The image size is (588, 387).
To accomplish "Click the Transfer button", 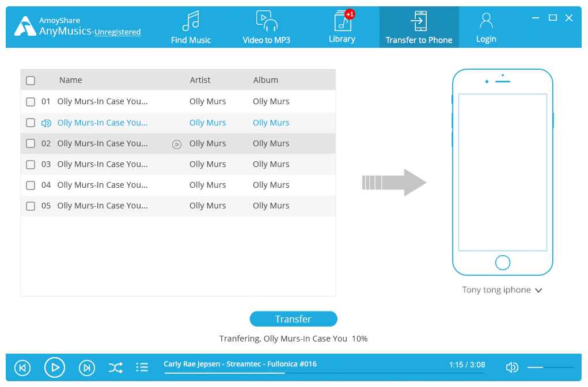I will coord(293,319).
